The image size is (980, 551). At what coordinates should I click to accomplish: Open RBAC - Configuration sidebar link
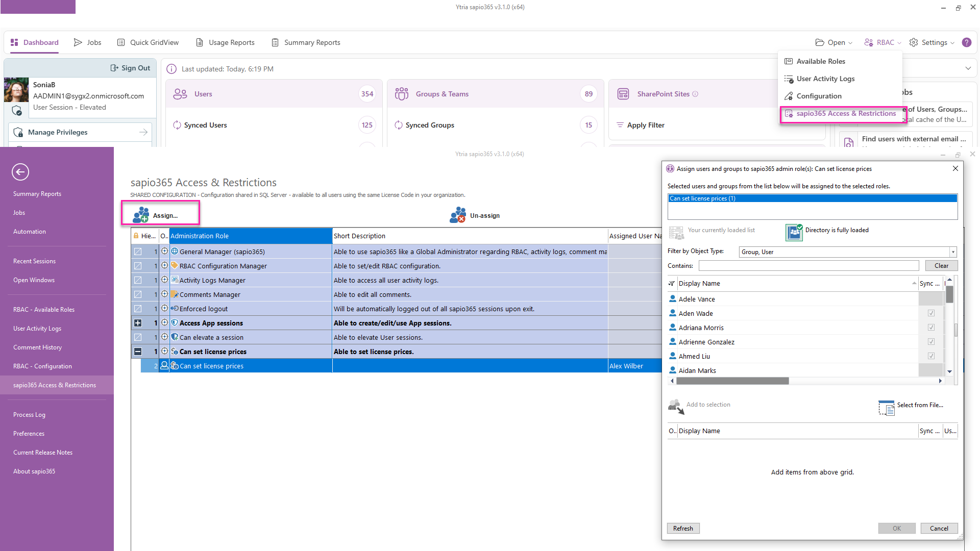(42, 366)
